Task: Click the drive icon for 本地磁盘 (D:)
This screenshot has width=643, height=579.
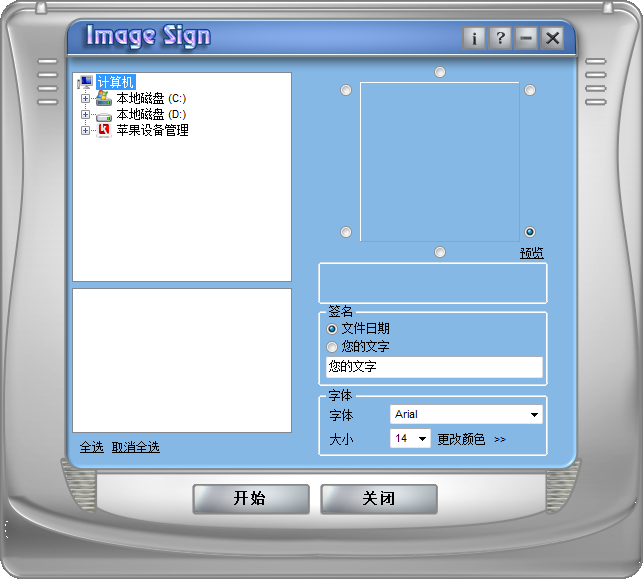Action: pyautogui.click(x=104, y=117)
